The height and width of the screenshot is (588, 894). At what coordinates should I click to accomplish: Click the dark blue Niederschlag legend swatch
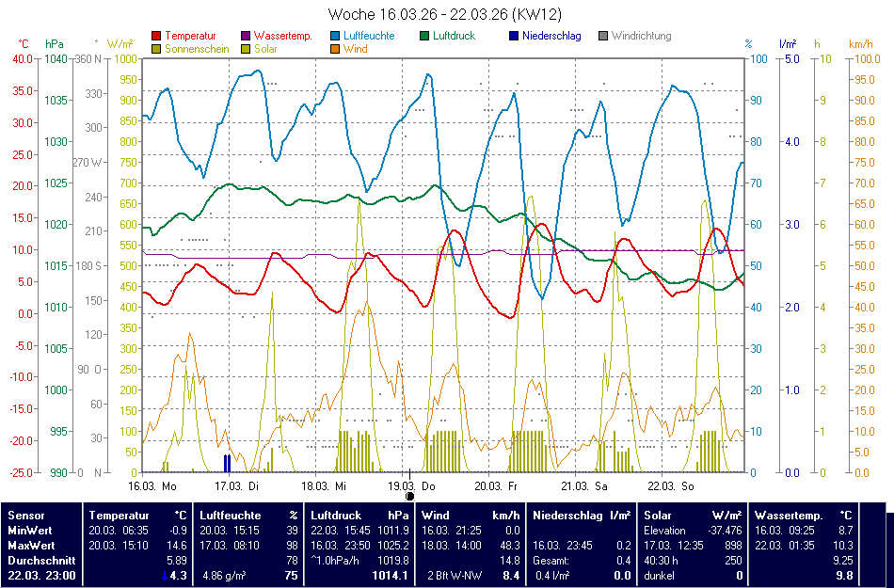(x=514, y=37)
